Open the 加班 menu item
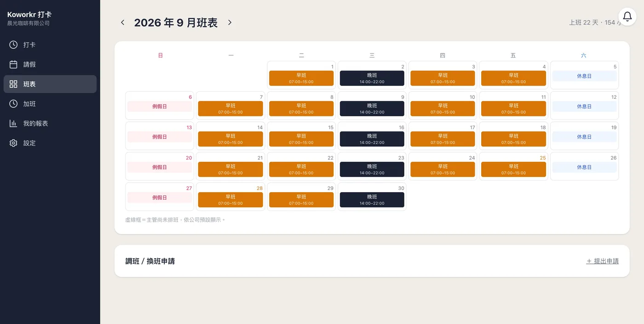644x324 pixels. [x=50, y=104]
